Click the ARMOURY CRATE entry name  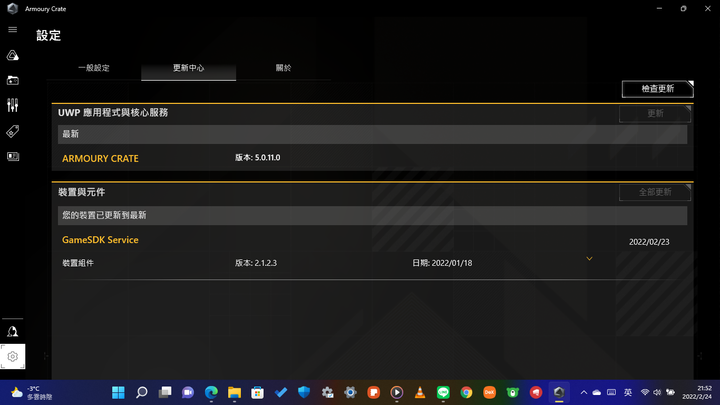click(x=100, y=158)
